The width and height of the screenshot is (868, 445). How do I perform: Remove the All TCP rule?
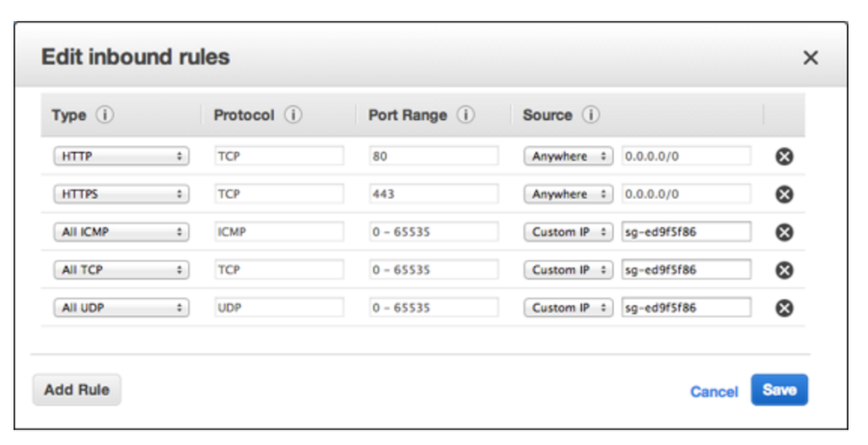point(784,269)
